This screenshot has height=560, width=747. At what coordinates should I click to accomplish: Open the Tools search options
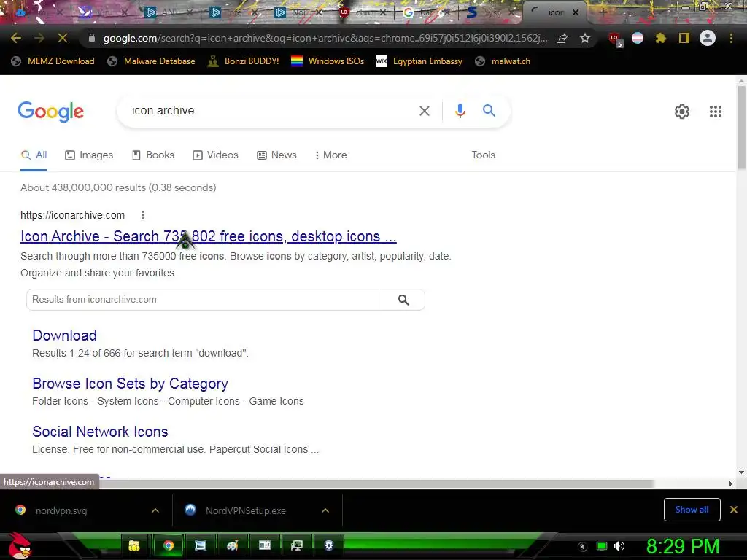click(483, 155)
